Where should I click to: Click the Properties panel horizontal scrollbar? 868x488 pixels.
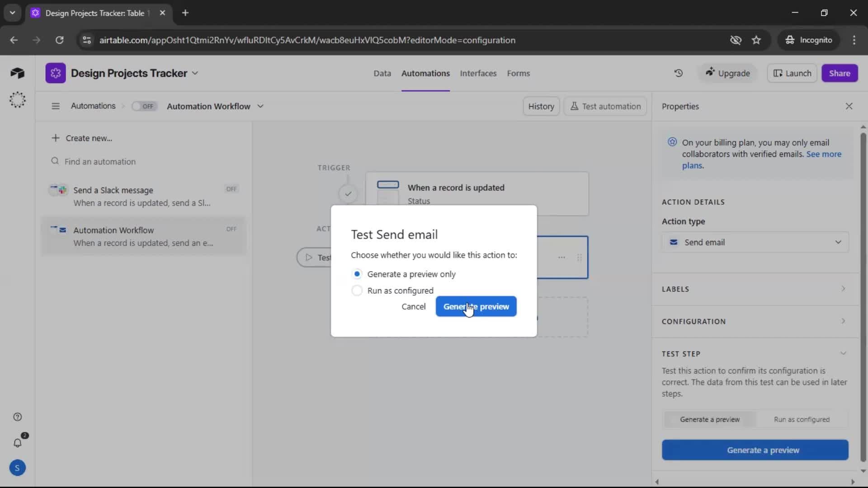755,482
